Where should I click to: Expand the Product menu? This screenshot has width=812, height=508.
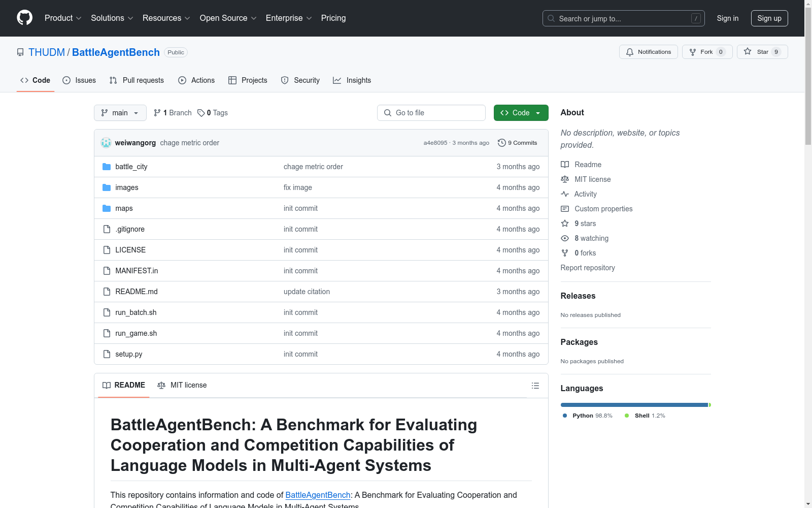pyautogui.click(x=63, y=18)
